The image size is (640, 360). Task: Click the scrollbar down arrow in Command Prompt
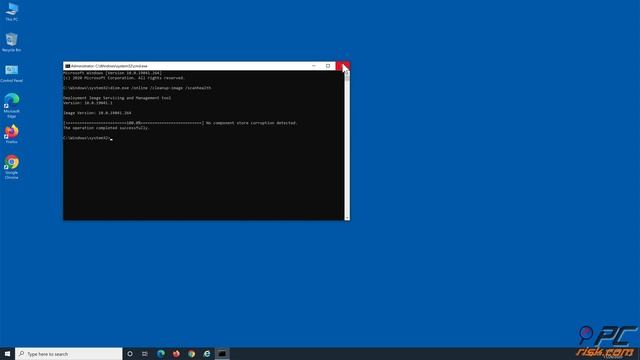(x=347, y=218)
